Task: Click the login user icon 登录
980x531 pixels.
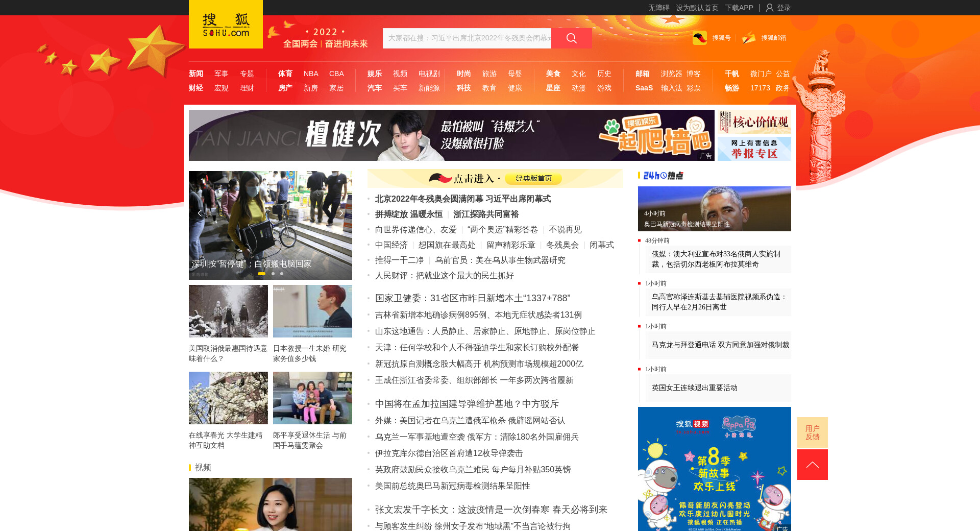Action: (770, 8)
